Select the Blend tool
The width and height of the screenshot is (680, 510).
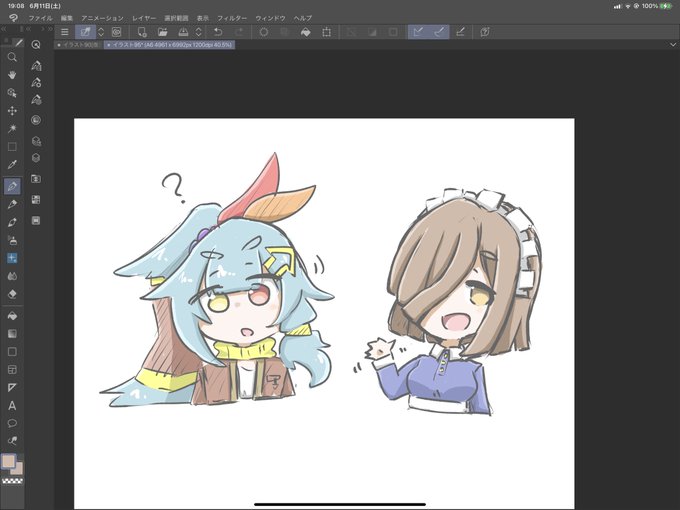pyautogui.click(x=12, y=276)
